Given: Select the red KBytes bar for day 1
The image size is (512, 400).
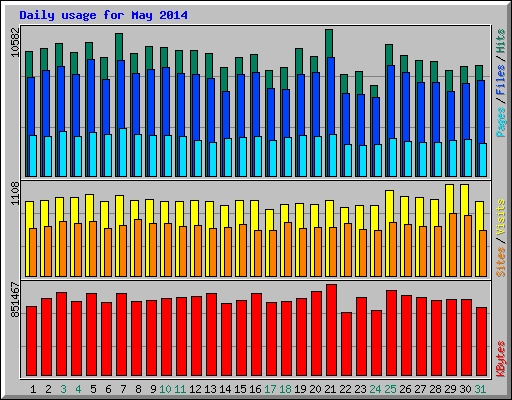Looking at the screenshot, I should point(32,341).
